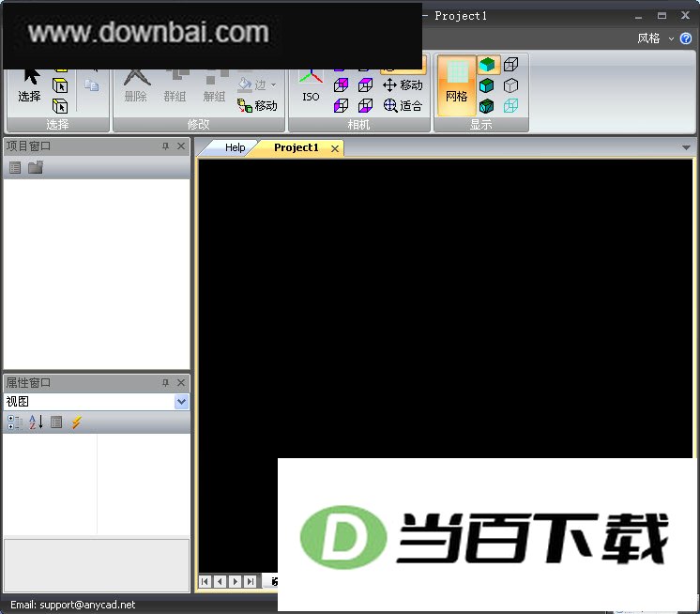The image size is (700, 614).
Task: Open the blue Help question icon
Action: [x=686, y=38]
